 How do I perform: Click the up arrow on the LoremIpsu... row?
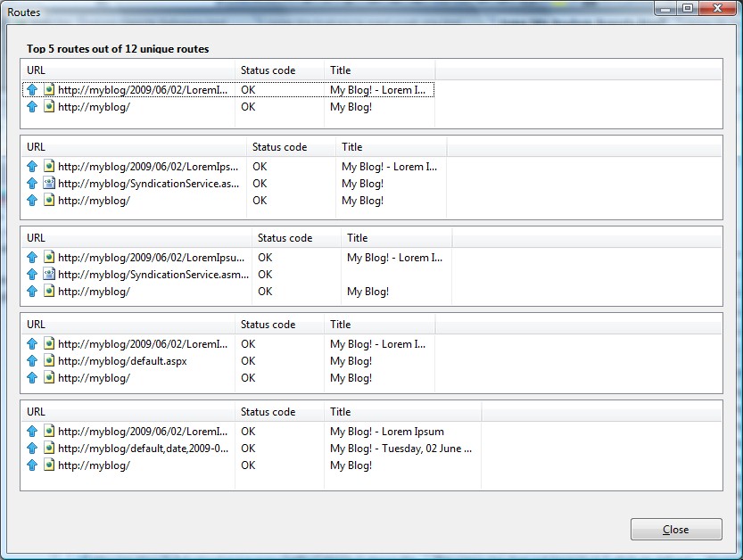[x=32, y=258]
